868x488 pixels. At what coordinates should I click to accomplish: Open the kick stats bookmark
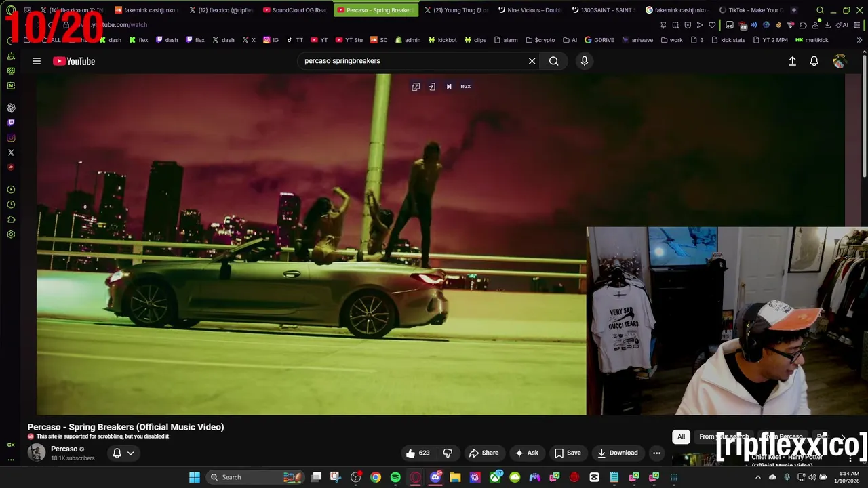click(x=728, y=40)
